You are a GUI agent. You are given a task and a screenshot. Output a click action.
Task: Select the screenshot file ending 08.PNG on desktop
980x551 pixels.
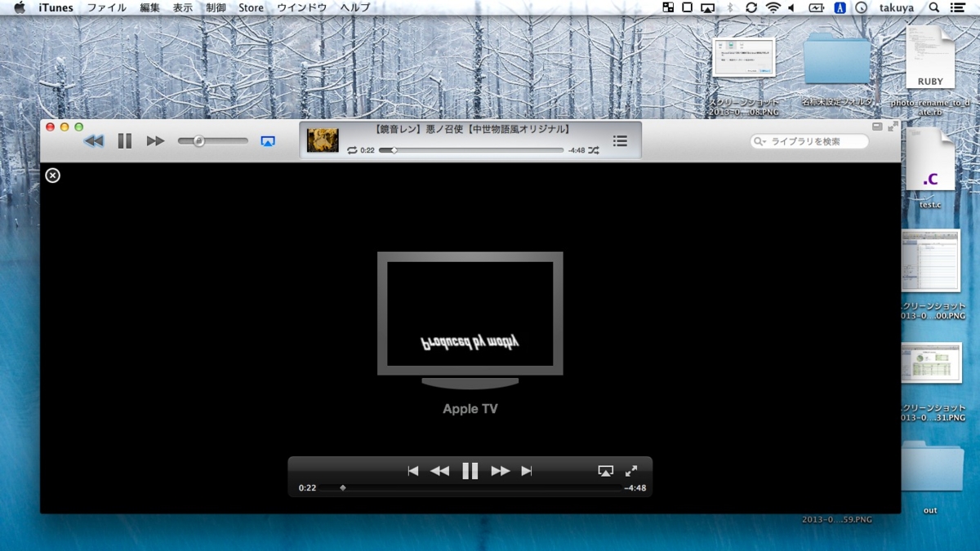743,57
